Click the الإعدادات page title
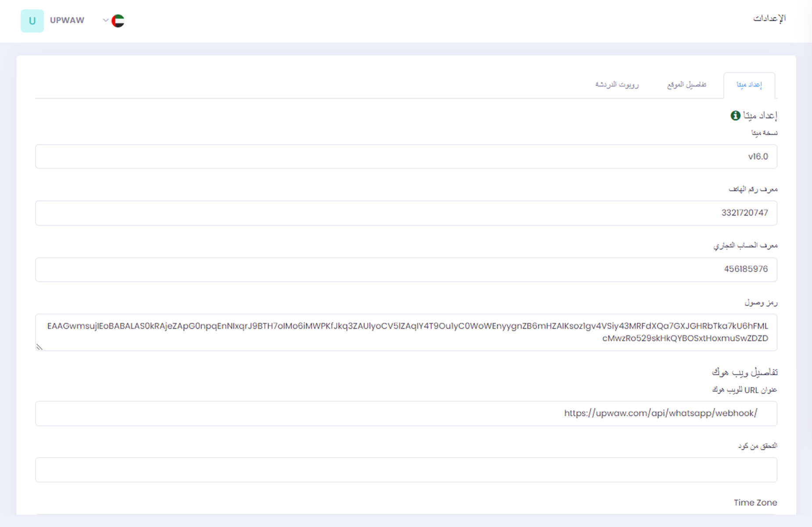Viewport: 812px width, 527px height. tap(769, 18)
